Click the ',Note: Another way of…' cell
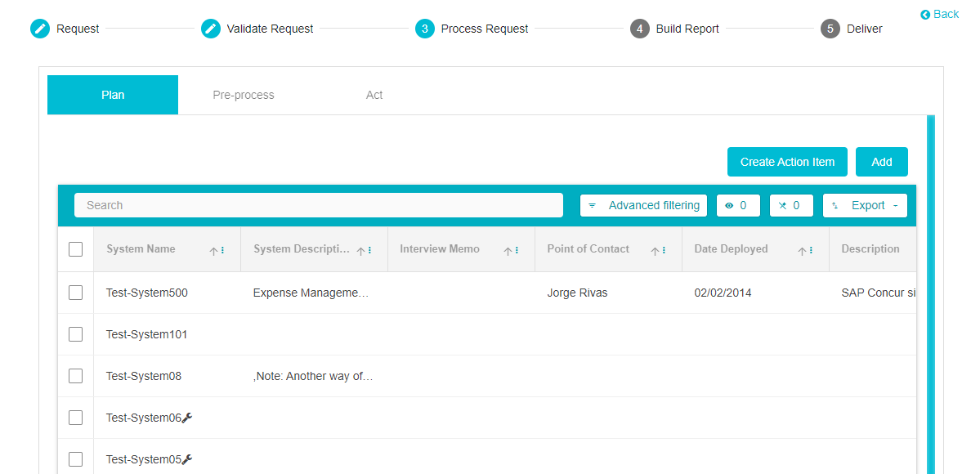 coord(313,376)
